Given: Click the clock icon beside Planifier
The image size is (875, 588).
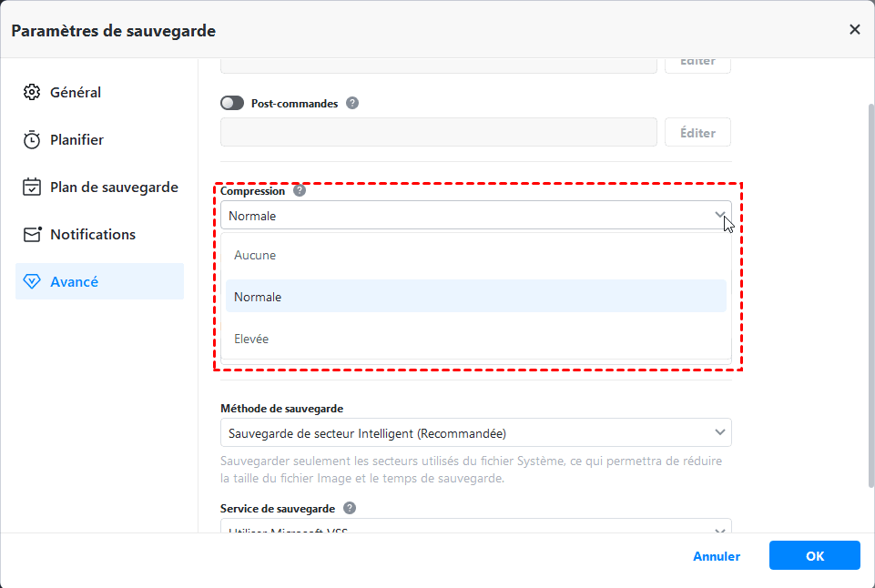Looking at the screenshot, I should click(x=33, y=140).
